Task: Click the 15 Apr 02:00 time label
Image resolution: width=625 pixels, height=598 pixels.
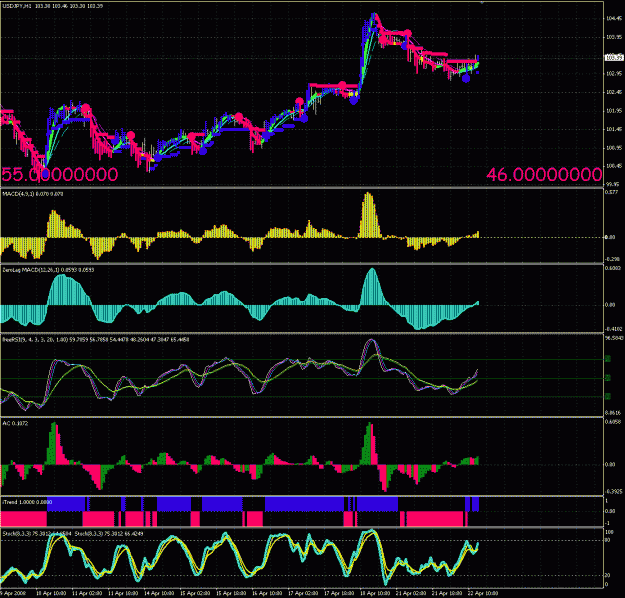Action: pyautogui.click(x=195, y=593)
